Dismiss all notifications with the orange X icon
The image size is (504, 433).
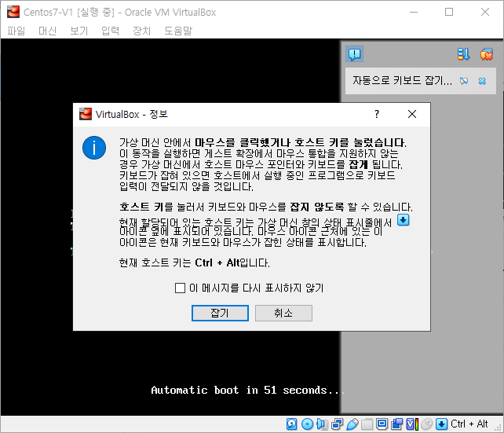pyautogui.click(x=486, y=54)
